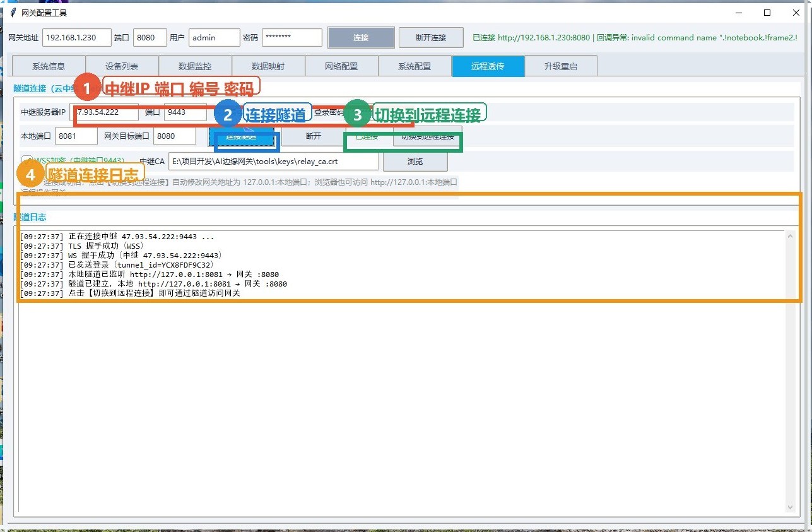The width and height of the screenshot is (812, 532).
Task: Click the tunnel 断开 button
Action: [314, 136]
